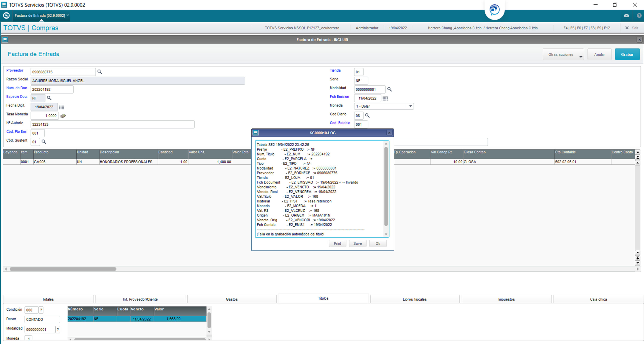Screen dimensions: 644x344
Task: Close the Factura de Entrada - INCLUIR window
Action: pyautogui.click(x=639, y=40)
